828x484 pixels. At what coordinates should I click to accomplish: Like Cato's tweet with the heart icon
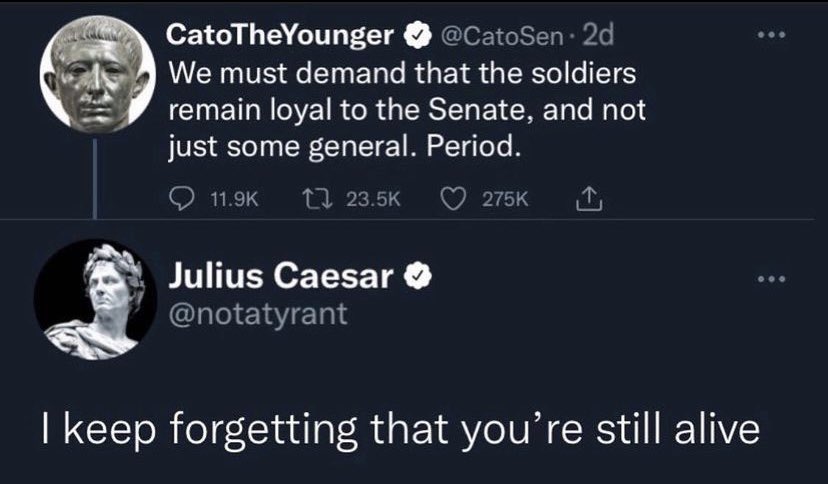(x=453, y=200)
